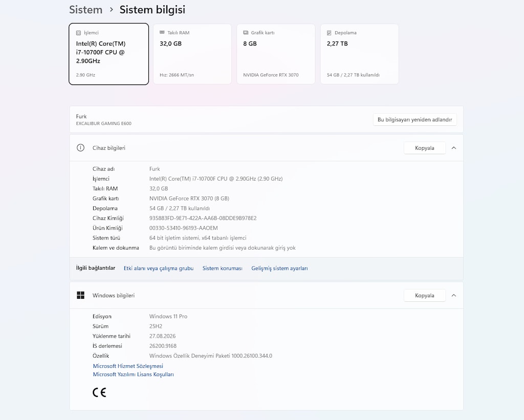
Task: Open Microsoft Hizmet Sözleşmesi link
Action: point(128,366)
